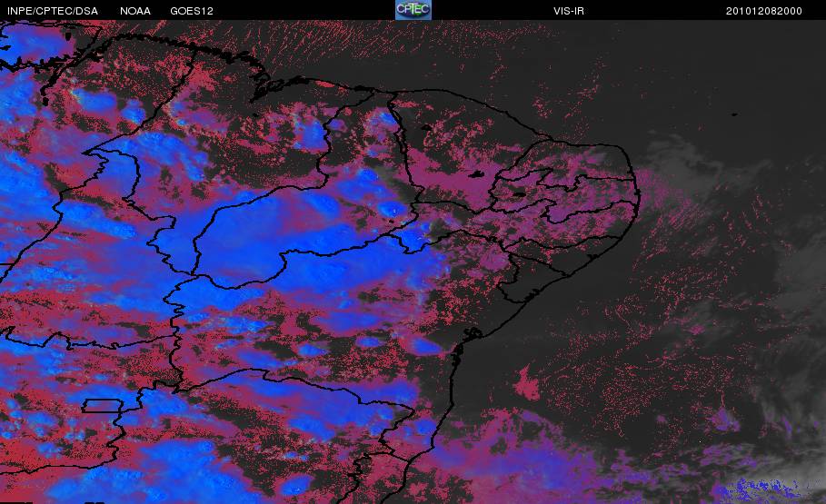826x504 pixels.
Task: Select the VIS-IR channel label
Action: 569,11
